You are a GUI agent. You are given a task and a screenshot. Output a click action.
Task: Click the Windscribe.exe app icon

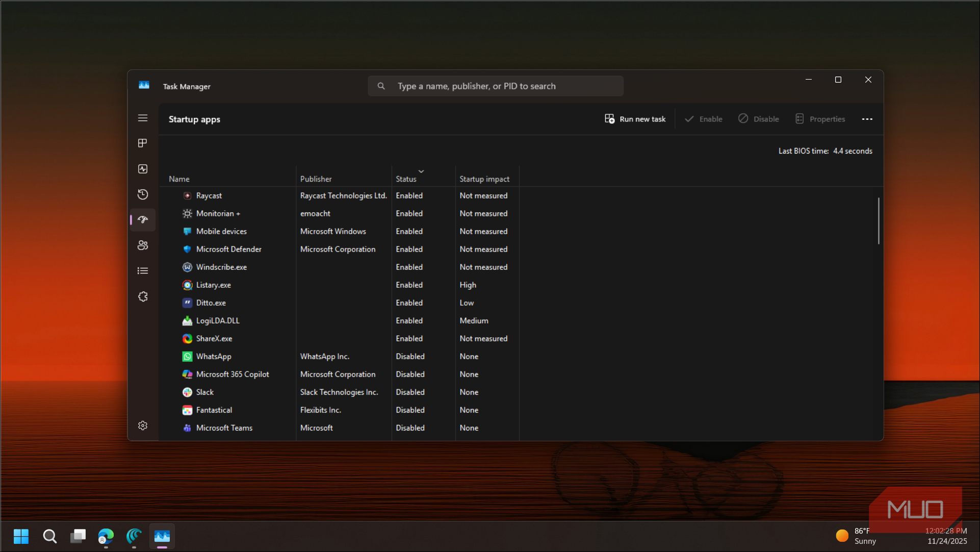pyautogui.click(x=187, y=267)
